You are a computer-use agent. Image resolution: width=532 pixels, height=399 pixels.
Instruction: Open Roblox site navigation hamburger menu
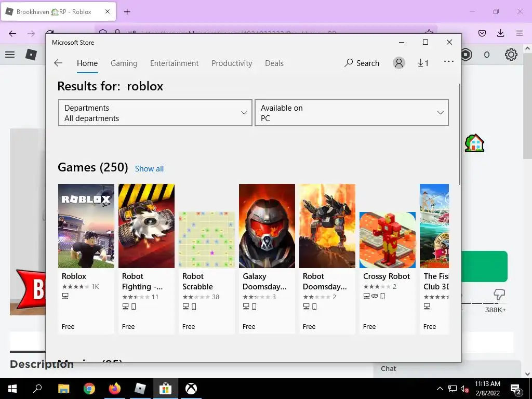(x=10, y=54)
